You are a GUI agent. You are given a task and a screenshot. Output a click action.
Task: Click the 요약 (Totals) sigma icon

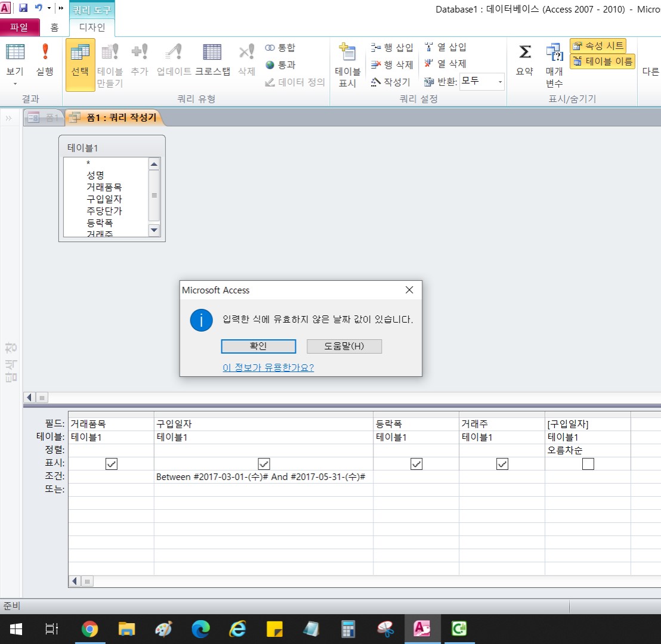click(524, 54)
